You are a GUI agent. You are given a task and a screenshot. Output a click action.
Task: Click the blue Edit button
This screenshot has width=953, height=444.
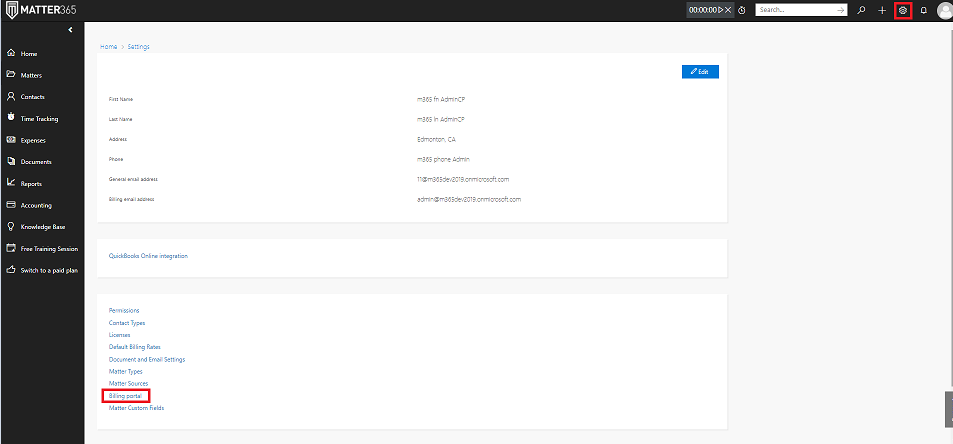700,72
